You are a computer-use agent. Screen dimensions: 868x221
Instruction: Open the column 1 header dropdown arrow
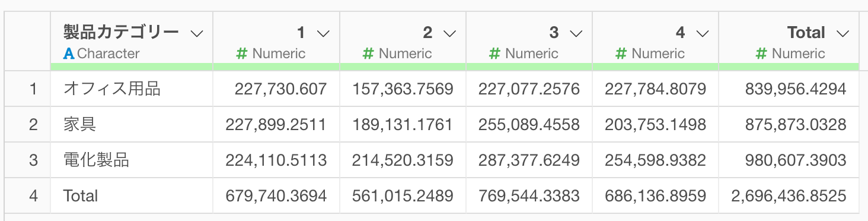tap(323, 33)
